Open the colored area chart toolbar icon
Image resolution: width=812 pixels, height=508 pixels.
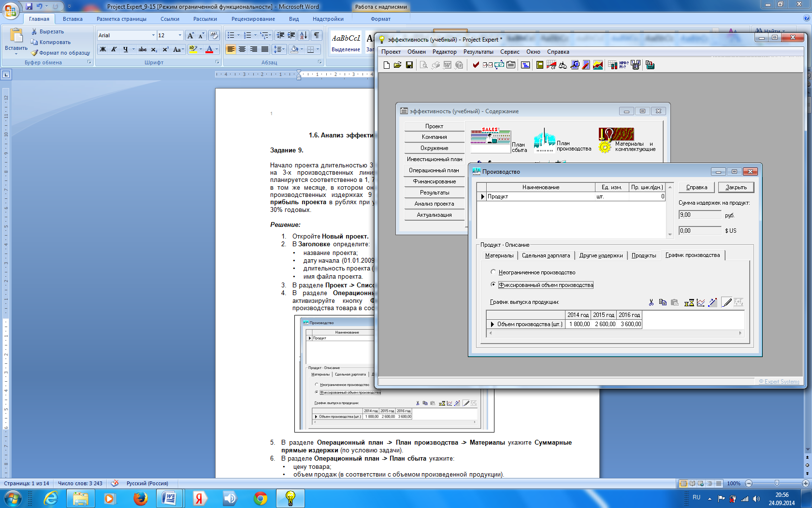[598, 65]
